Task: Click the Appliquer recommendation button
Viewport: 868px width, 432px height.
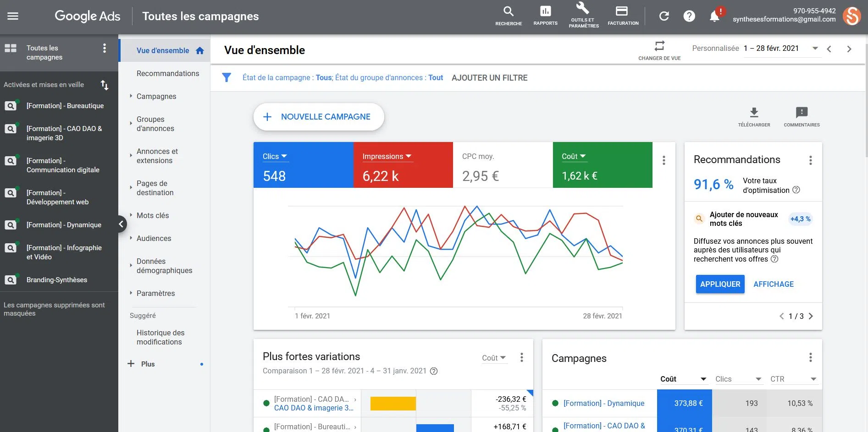Action: coord(720,284)
